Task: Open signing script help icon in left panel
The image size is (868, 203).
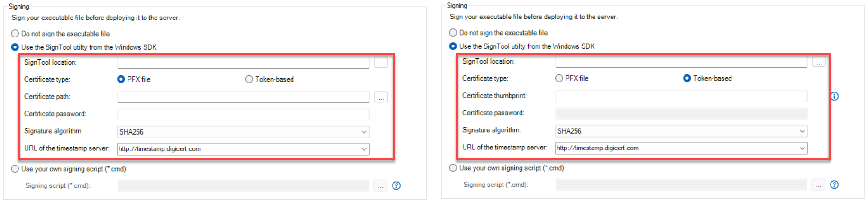Action: pyautogui.click(x=396, y=185)
